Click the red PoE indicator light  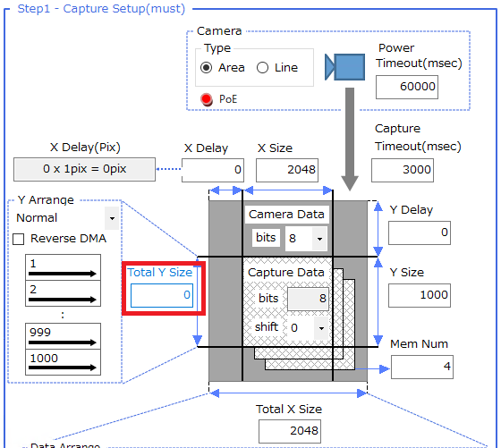point(207,99)
